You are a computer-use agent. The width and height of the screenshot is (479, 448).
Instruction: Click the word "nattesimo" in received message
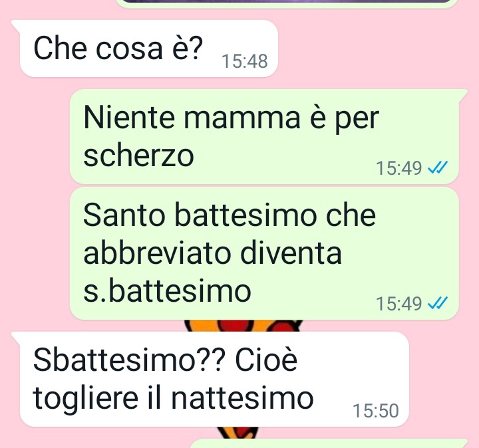point(242,398)
